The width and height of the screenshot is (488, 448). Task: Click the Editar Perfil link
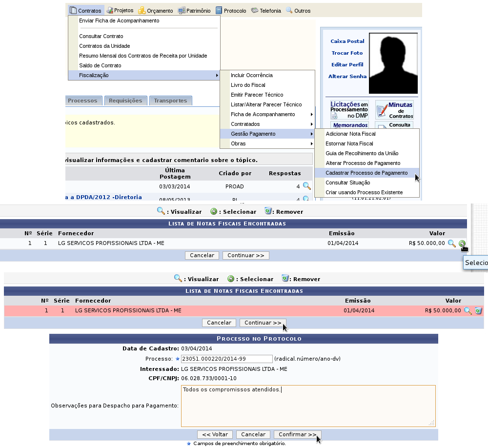point(347,65)
